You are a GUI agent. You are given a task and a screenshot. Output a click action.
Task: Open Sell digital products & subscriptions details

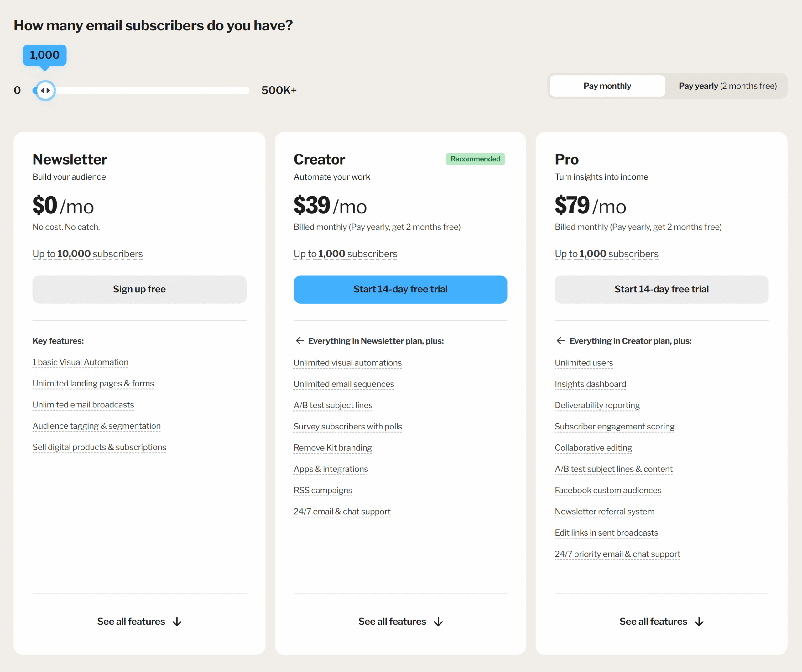point(99,447)
